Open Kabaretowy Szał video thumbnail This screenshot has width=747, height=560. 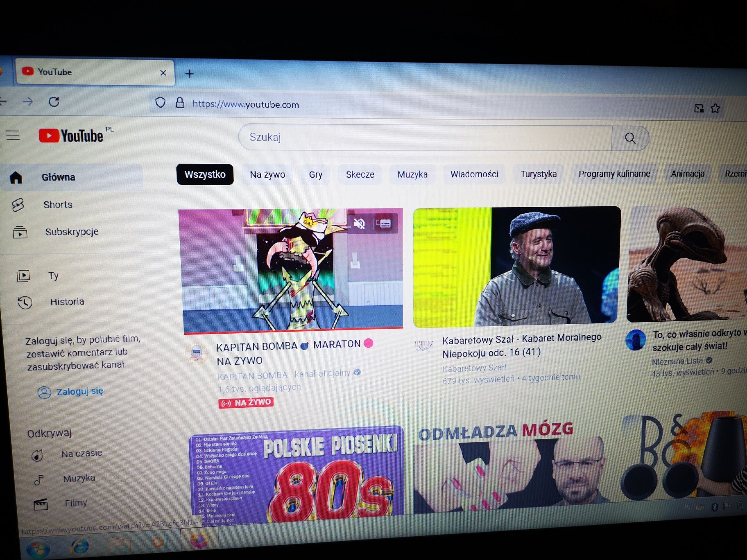(x=517, y=267)
